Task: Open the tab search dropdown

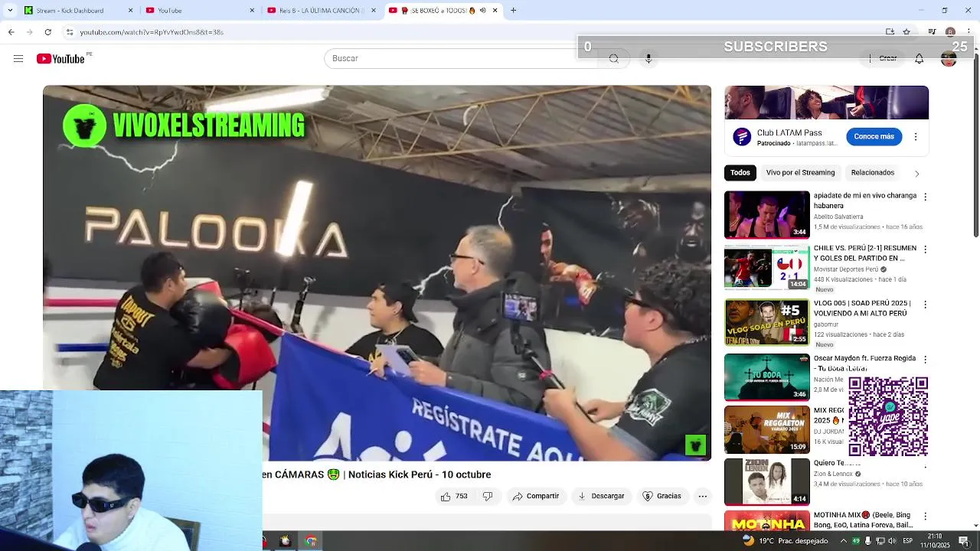Action: coord(9,11)
